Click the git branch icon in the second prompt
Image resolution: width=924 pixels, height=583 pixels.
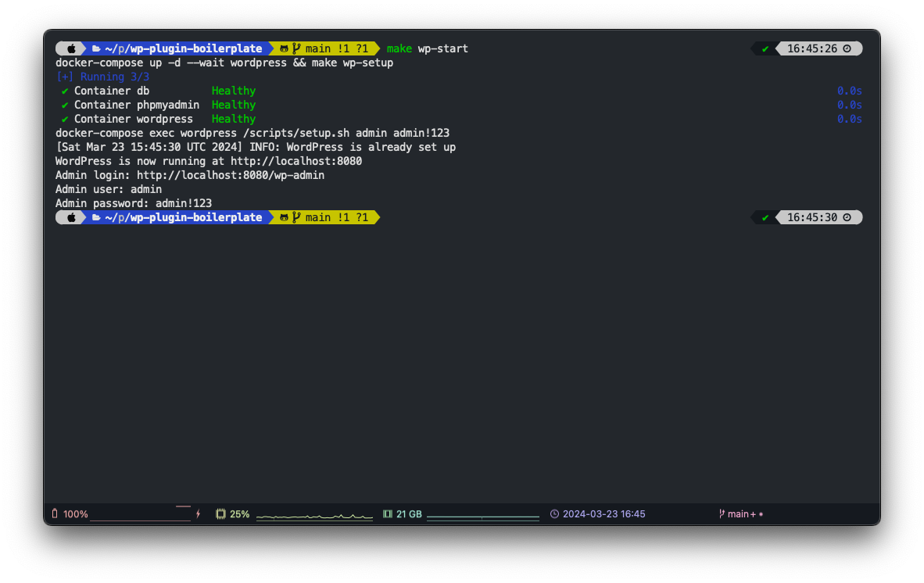pyautogui.click(x=295, y=218)
